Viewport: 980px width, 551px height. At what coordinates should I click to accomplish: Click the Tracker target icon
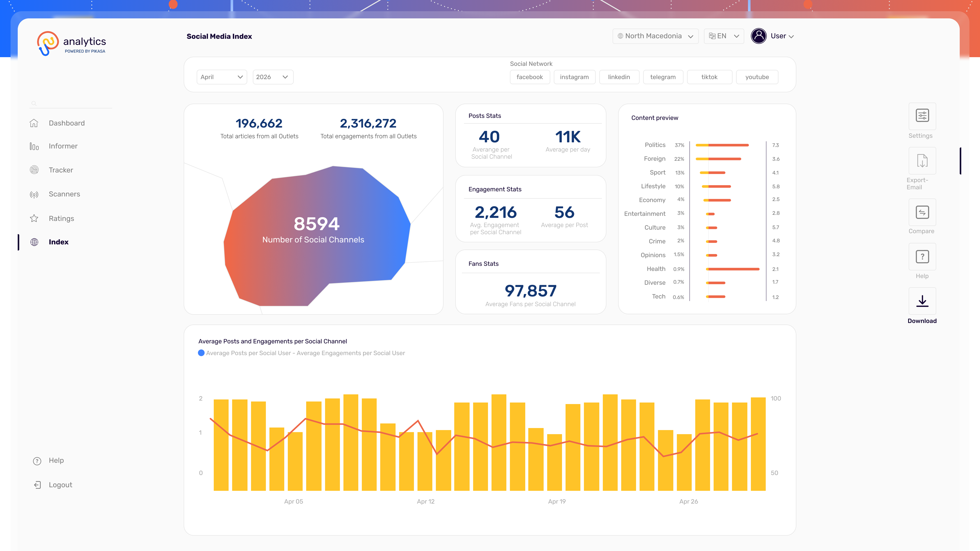pos(34,170)
